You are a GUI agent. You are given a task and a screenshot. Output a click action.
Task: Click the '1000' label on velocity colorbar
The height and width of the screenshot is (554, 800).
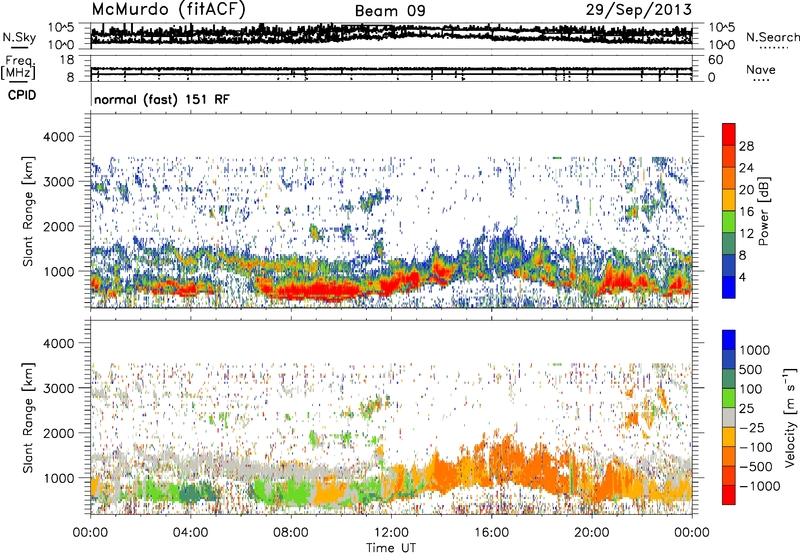click(755, 350)
